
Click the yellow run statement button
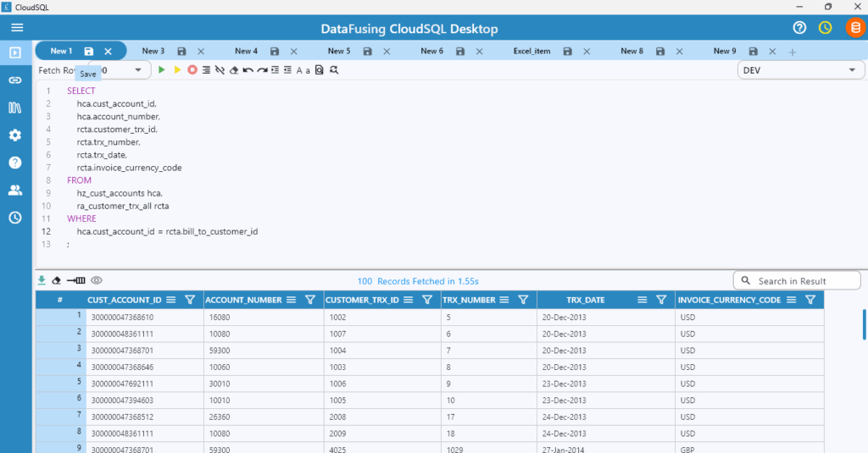[177, 69]
